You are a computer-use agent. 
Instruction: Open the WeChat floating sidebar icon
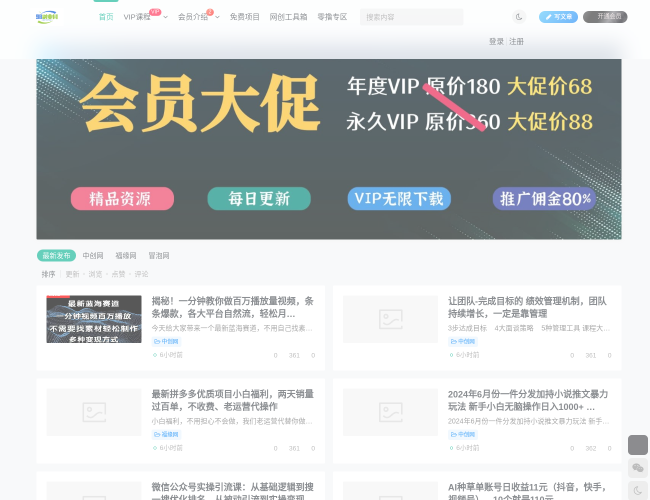coord(638,468)
